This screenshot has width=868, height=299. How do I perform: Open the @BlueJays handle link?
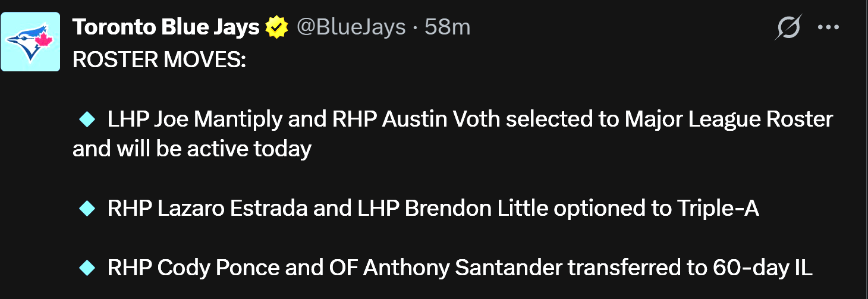[x=351, y=27]
